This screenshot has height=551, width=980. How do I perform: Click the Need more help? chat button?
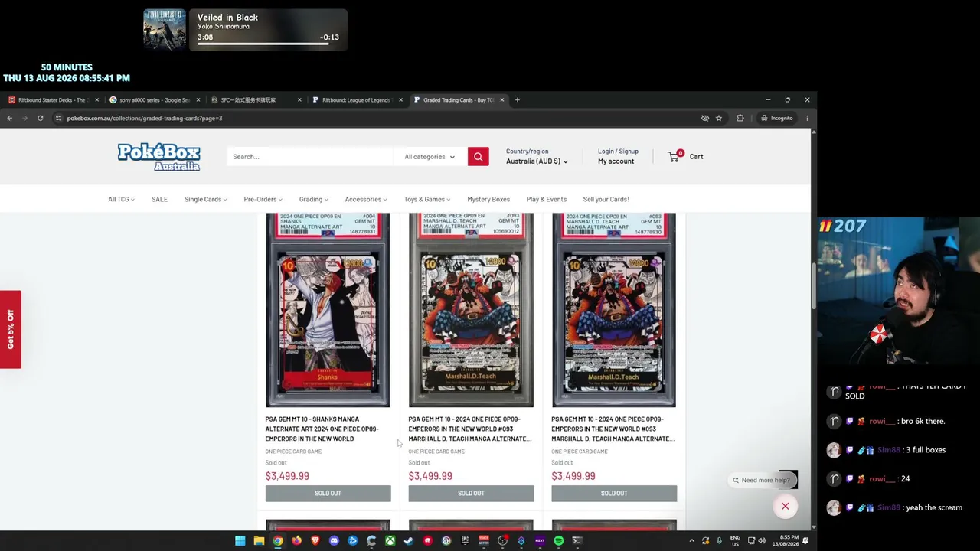(763, 480)
